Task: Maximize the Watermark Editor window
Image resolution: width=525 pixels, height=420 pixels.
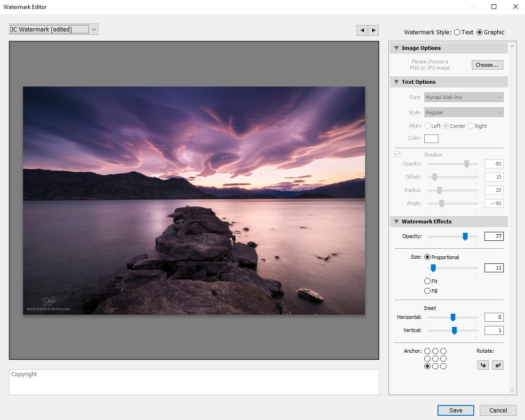Action: point(494,7)
